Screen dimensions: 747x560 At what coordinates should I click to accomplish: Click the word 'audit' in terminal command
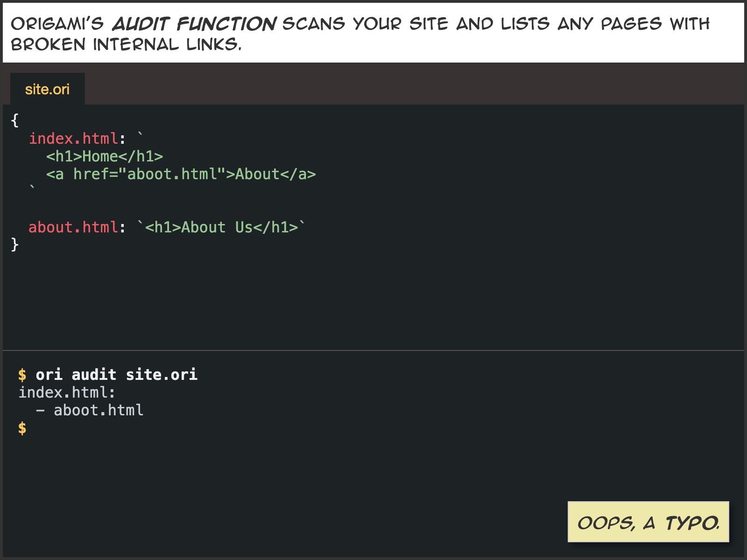(94, 375)
